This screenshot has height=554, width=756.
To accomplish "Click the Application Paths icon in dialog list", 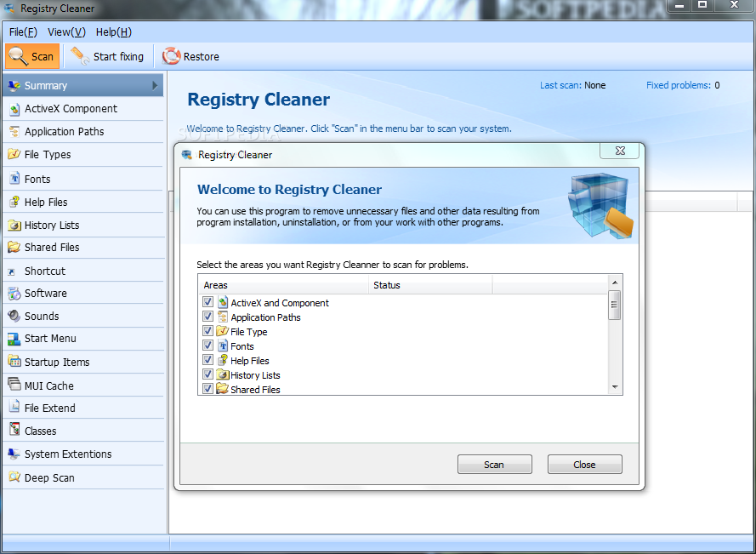I will tap(222, 317).
